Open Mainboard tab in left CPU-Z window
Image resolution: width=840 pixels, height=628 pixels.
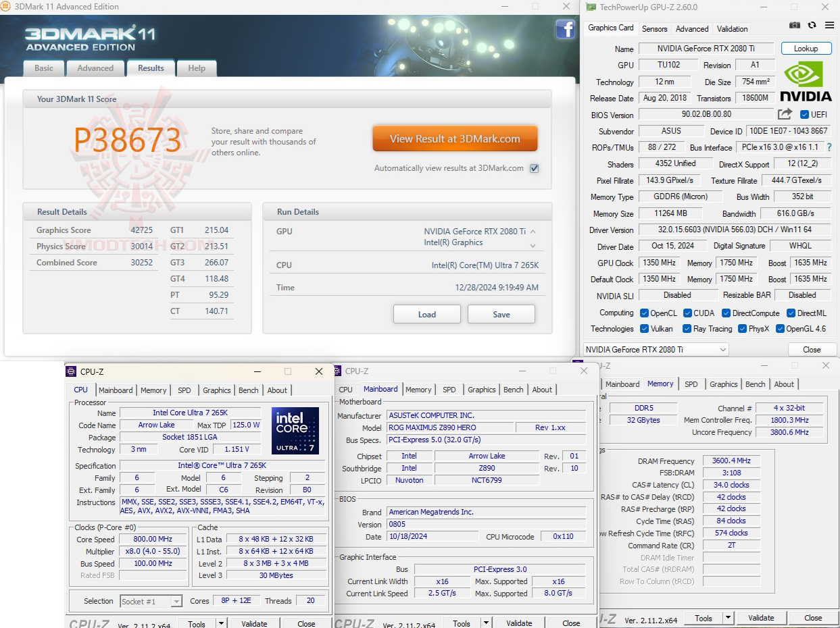116,390
